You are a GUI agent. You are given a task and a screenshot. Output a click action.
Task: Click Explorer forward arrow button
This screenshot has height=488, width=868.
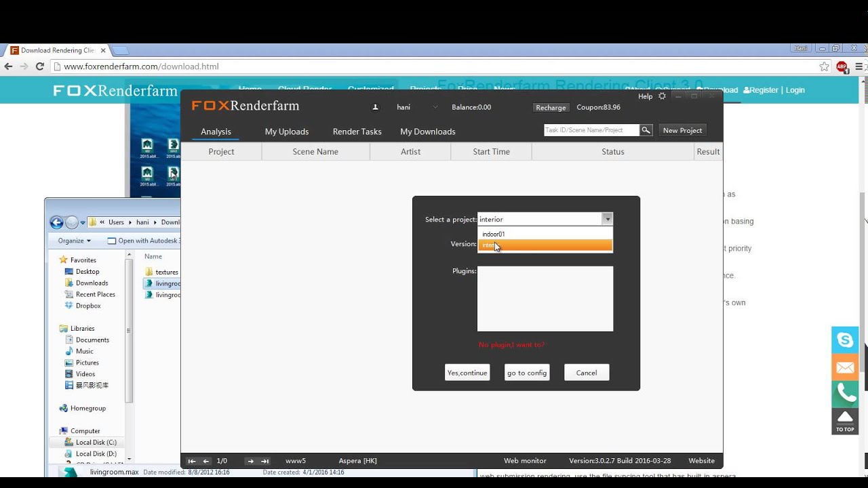(72, 222)
